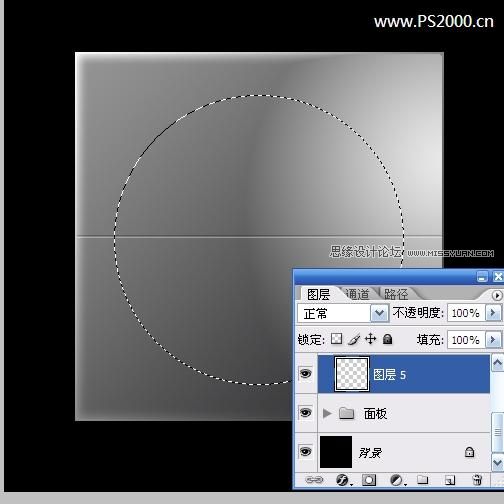This screenshot has width=504, height=504.
Task: Create new fill or adjustment layer
Action: 397,480
